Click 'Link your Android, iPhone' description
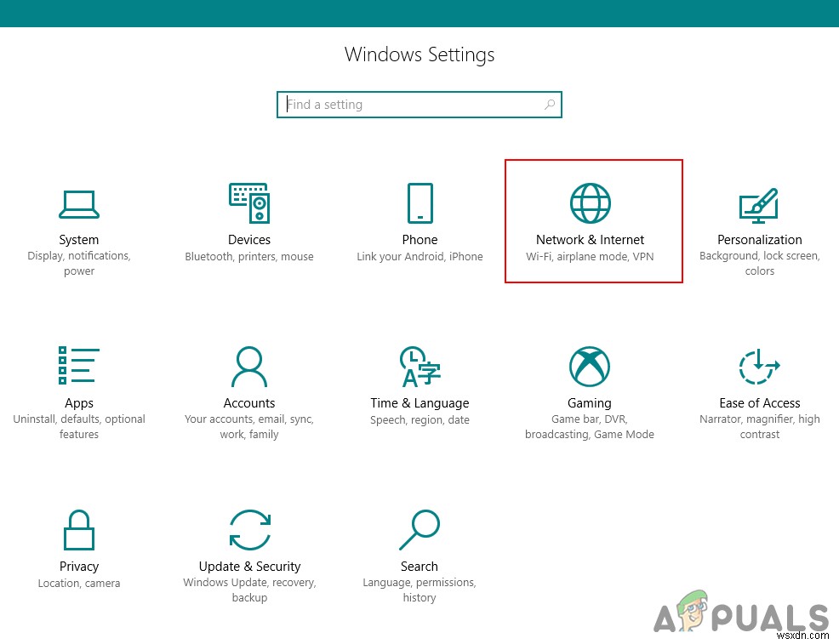The height and width of the screenshot is (644, 839). tap(420, 257)
